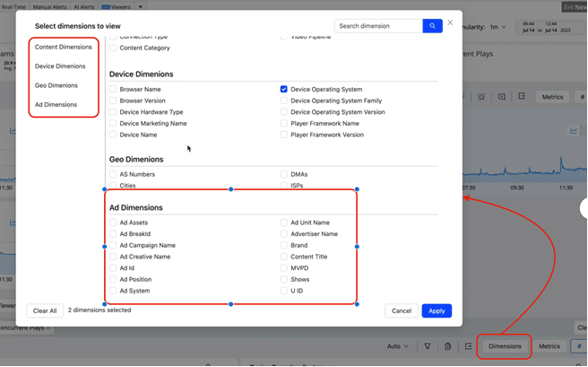
Task: Enable the Shows checkbox
Action: click(x=284, y=279)
